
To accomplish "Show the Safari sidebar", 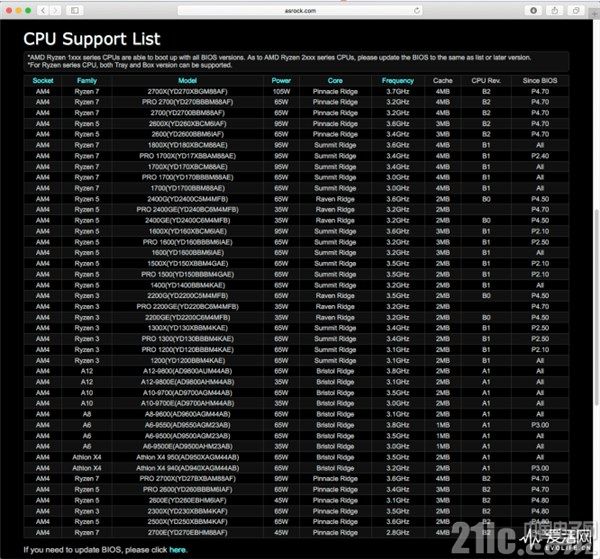I will 75,10.
